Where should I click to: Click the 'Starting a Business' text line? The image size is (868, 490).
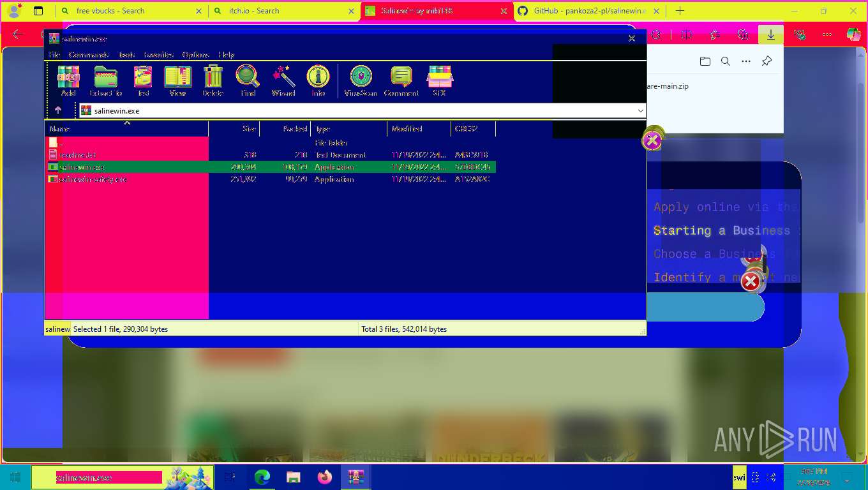coord(722,230)
